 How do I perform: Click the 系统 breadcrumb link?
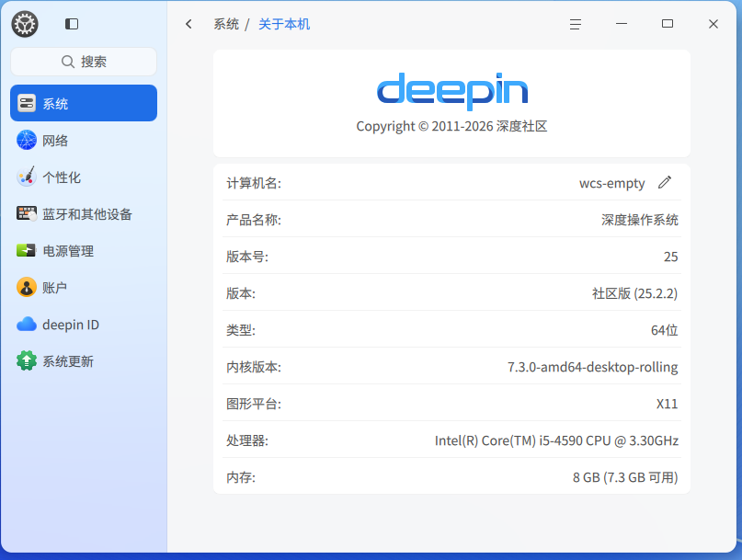pyautogui.click(x=226, y=24)
